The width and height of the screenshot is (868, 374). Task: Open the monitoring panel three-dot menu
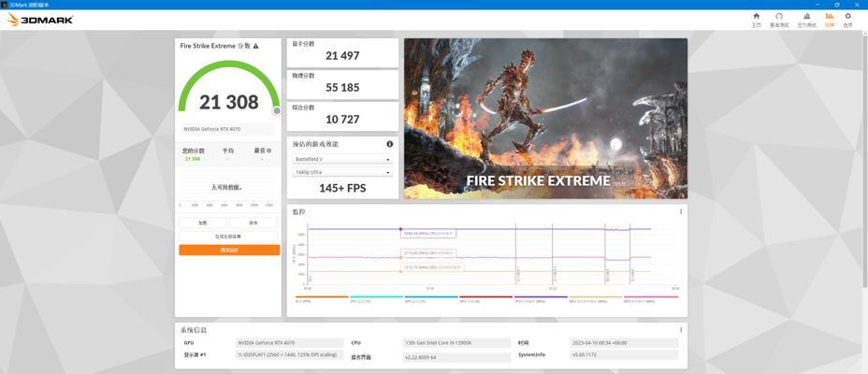click(x=681, y=211)
